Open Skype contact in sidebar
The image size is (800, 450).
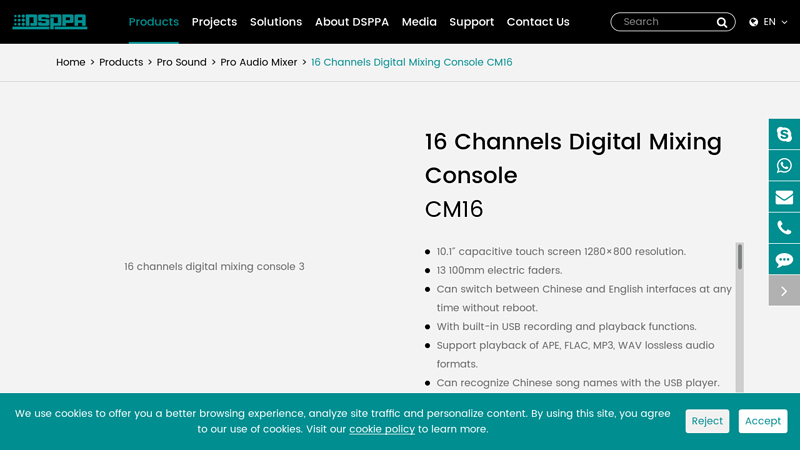(x=784, y=134)
